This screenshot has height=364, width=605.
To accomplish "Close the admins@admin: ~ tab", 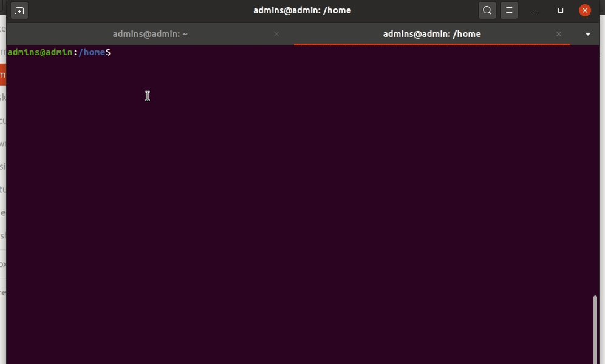I will pyautogui.click(x=276, y=34).
